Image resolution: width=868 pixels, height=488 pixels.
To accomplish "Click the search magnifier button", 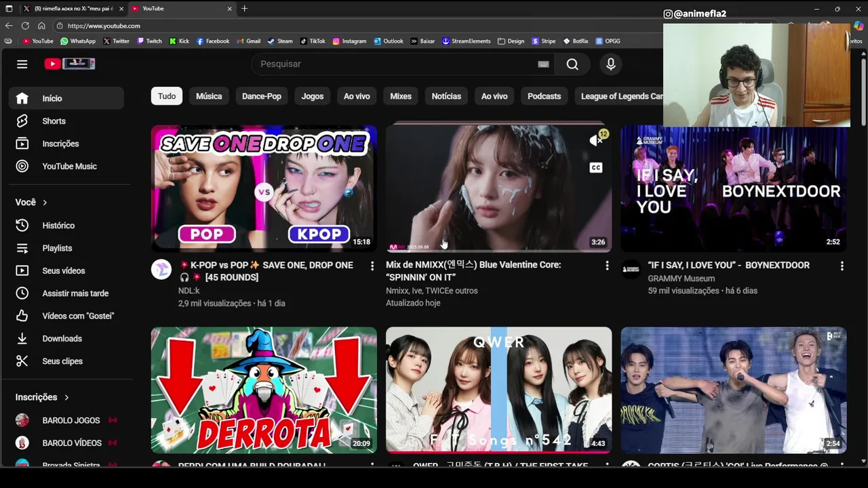I will 572,64.
